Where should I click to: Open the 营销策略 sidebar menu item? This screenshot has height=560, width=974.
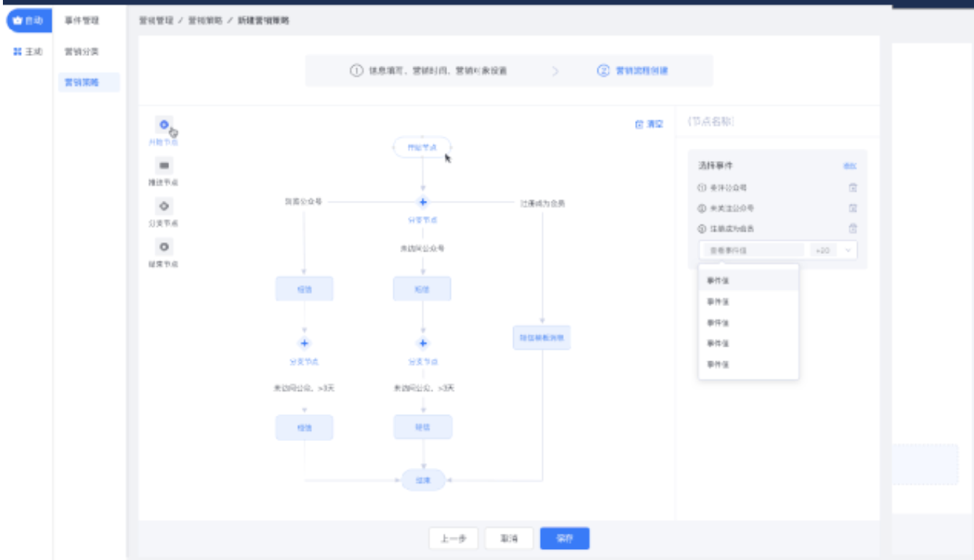[89, 83]
